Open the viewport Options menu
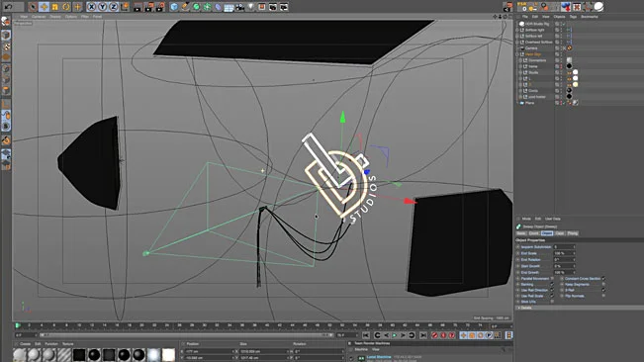Screen dimensions: 644x362 click(x=71, y=17)
